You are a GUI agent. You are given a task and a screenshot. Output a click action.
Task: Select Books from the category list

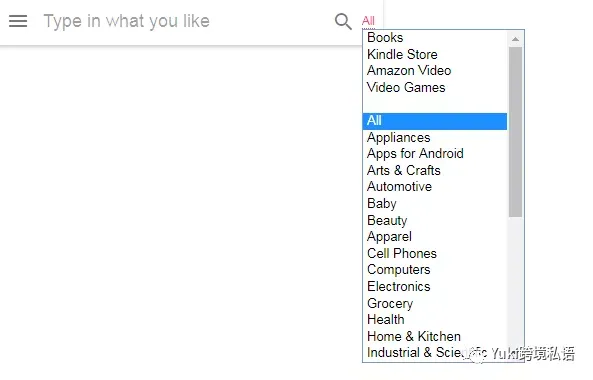(x=435, y=38)
